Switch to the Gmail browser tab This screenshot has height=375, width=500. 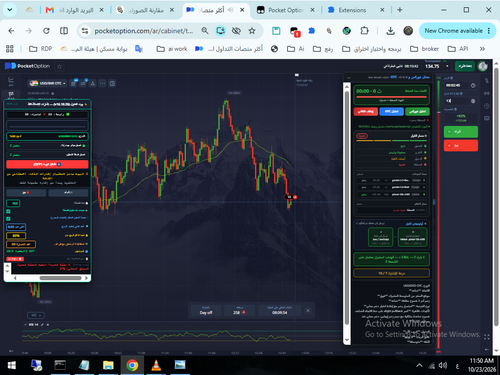click(x=74, y=10)
